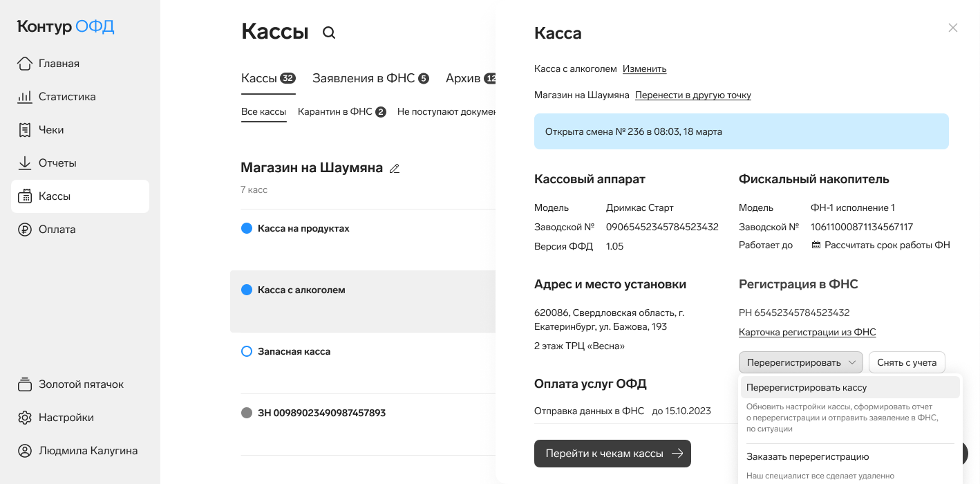
Task: Click the Перейти к чекам кассы button
Action: pos(612,454)
